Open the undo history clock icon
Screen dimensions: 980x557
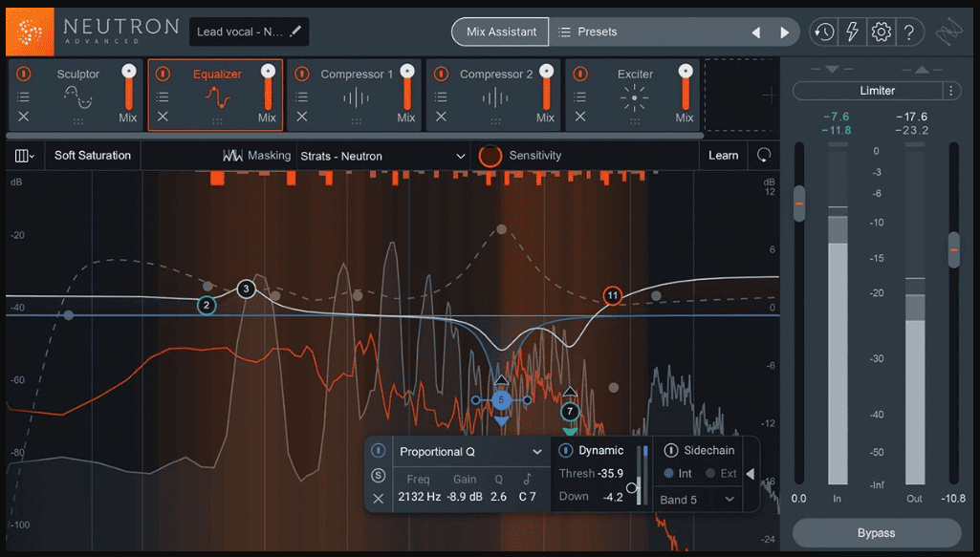[824, 32]
